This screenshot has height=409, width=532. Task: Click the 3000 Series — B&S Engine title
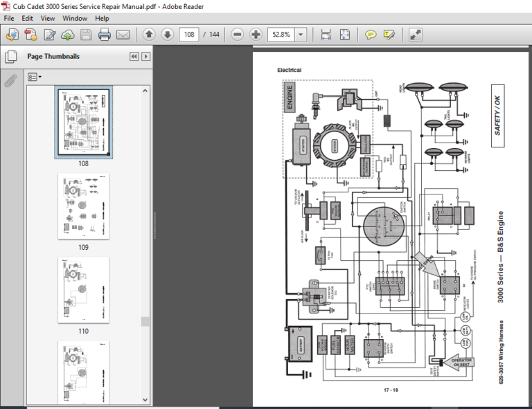point(500,257)
